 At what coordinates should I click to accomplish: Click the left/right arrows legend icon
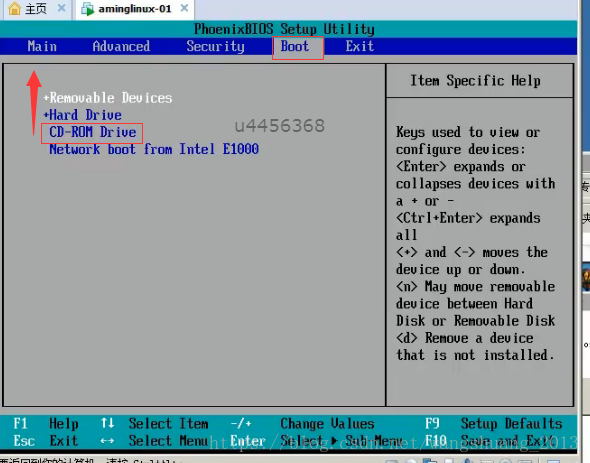[x=107, y=441]
